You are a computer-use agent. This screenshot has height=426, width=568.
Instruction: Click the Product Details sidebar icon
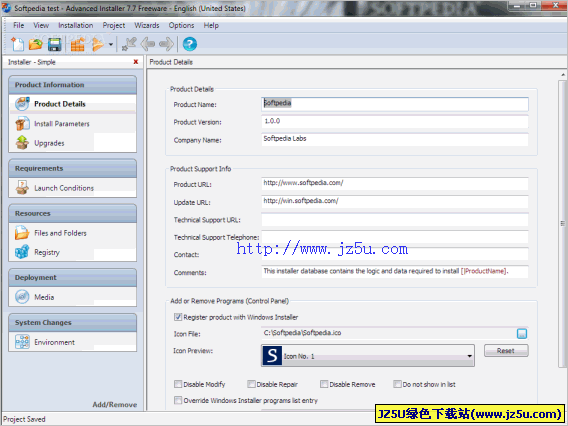click(22, 104)
